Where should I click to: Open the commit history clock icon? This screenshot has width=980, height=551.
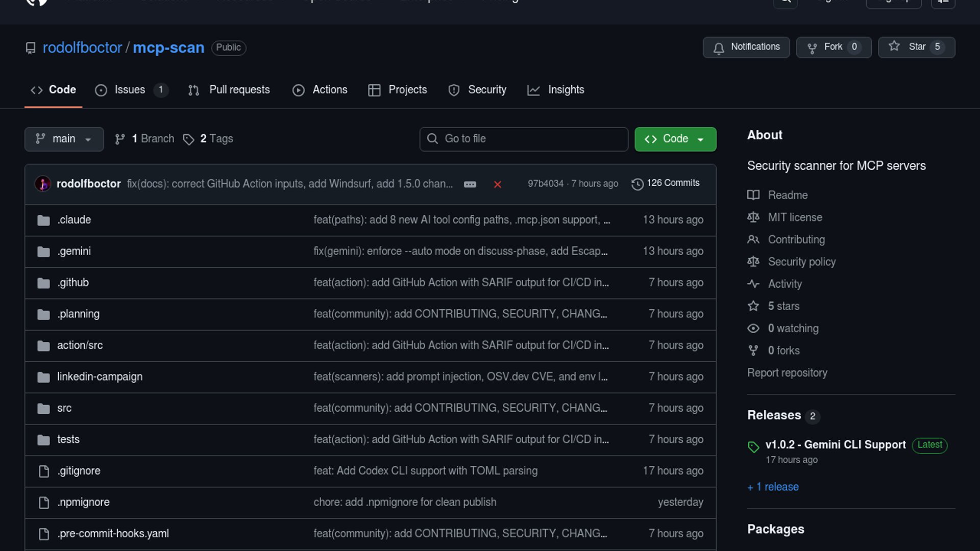pos(637,184)
